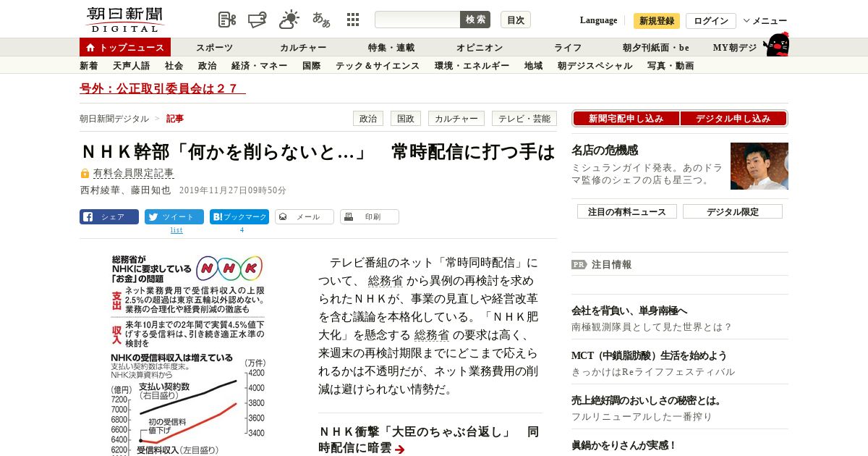Image resolution: width=868 pixels, height=456 pixels.
Task: Open オピニオン section
Action: [480, 48]
